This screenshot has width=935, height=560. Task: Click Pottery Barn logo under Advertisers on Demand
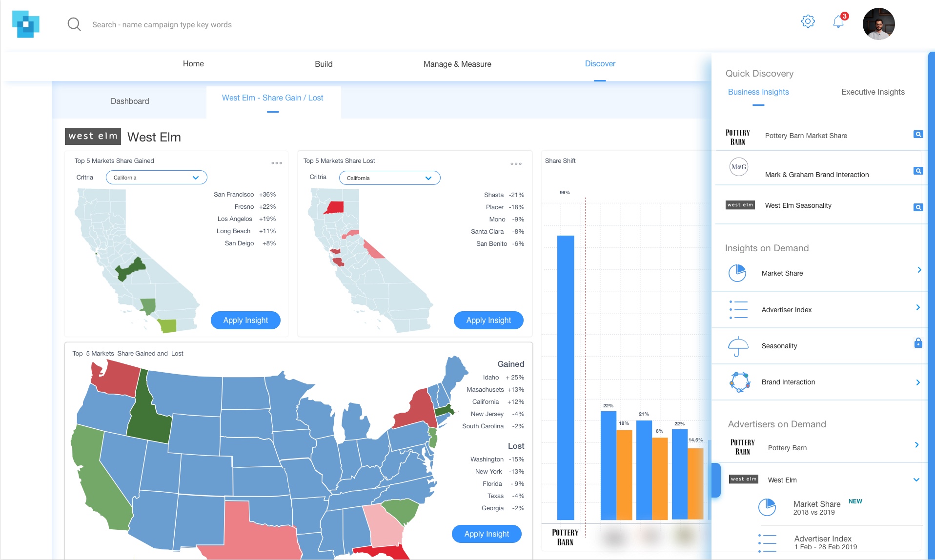pos(742,447)
